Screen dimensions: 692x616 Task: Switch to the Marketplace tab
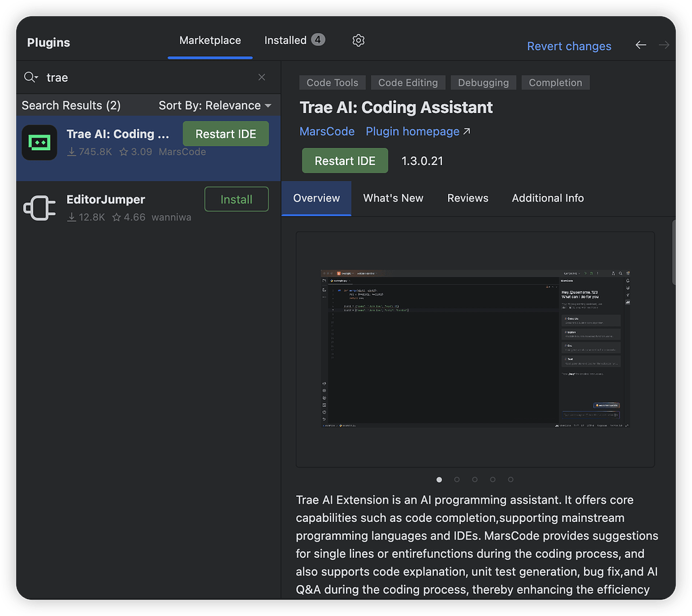(210, 41)
